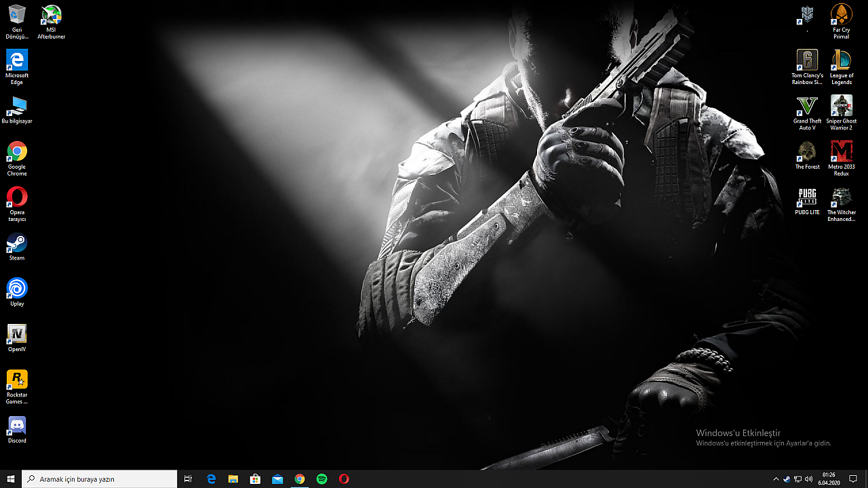Select the Google Chrome desktop shortcut
Screen dimensions: 868x488
tap(17, 159)
